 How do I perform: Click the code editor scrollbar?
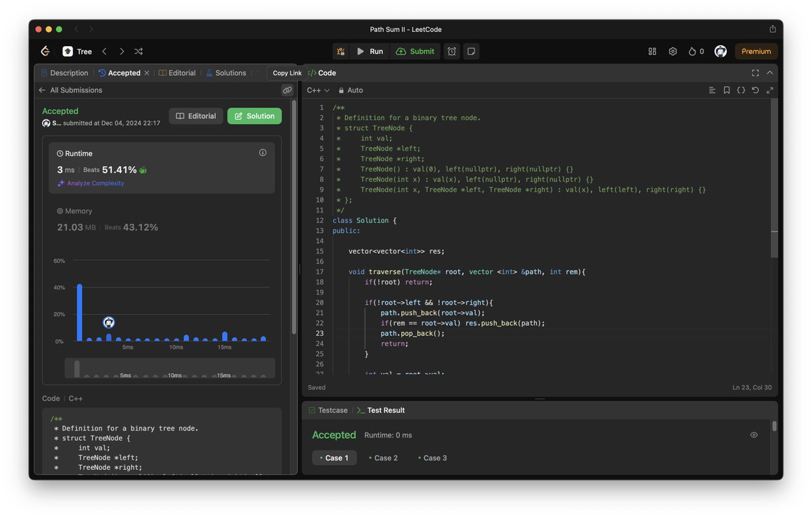(774, 179)
